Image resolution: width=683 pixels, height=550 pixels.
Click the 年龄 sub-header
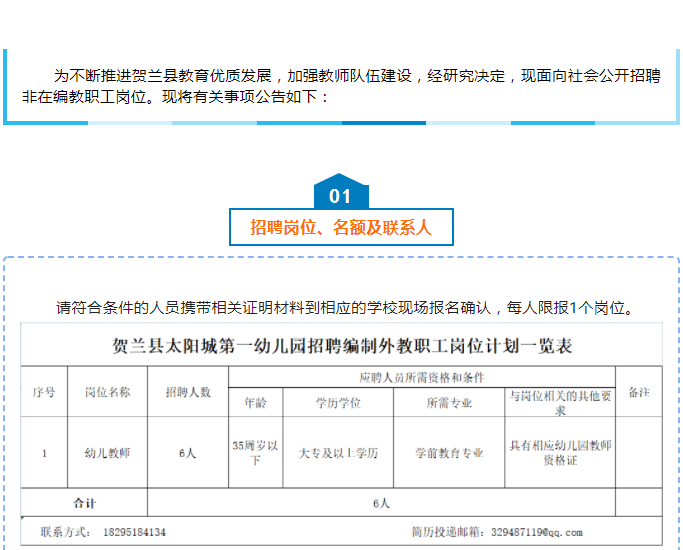256,403
